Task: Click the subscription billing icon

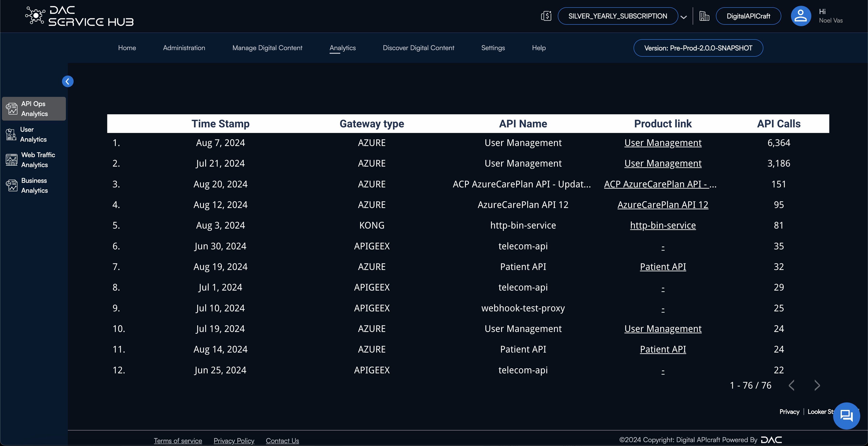Action: [546, 16]
